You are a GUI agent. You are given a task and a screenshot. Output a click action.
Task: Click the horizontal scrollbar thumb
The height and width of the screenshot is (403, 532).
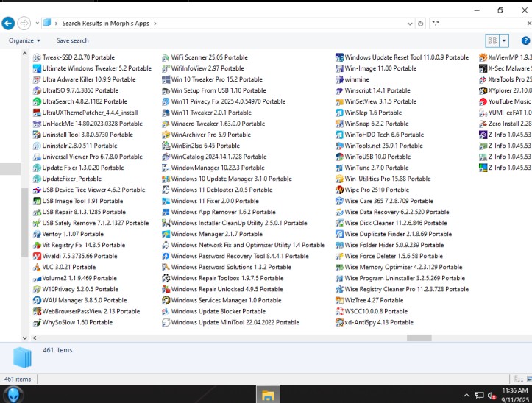[x=419, y=338]
